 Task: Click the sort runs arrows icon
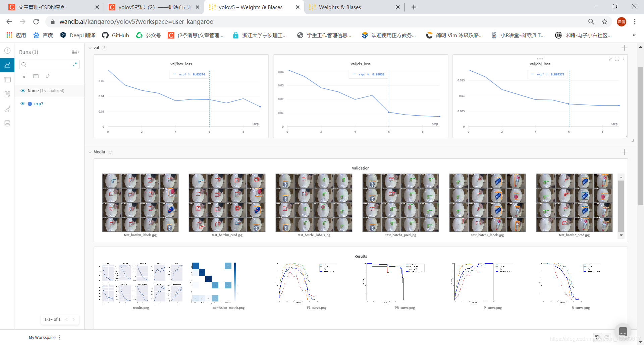(x=48, y=76)
